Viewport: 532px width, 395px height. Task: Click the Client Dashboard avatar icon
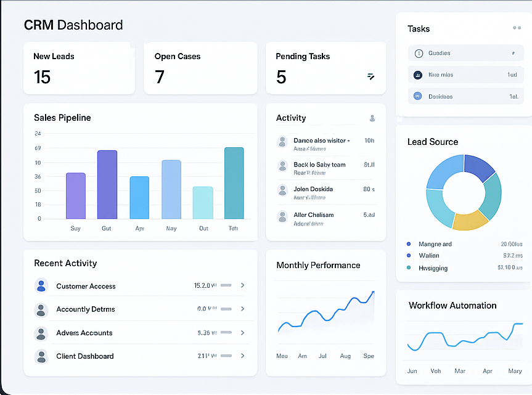click(x=41, y=356)
